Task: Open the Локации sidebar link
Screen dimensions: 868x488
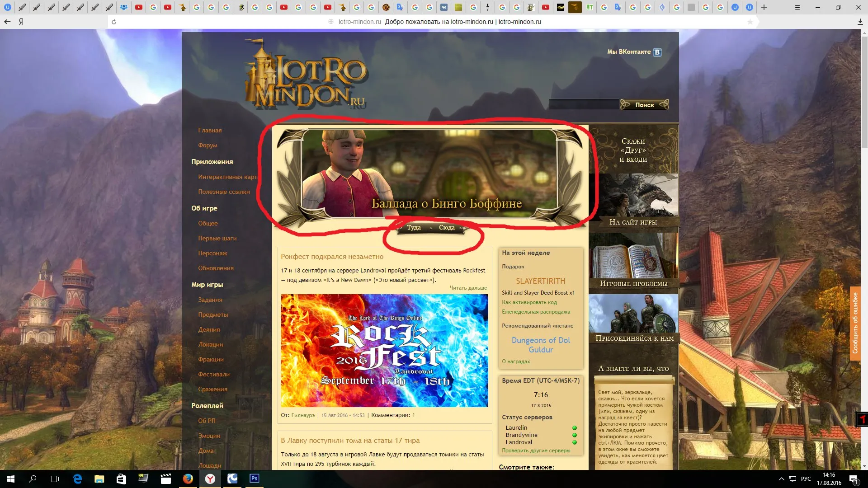Action: coord(211,344)
